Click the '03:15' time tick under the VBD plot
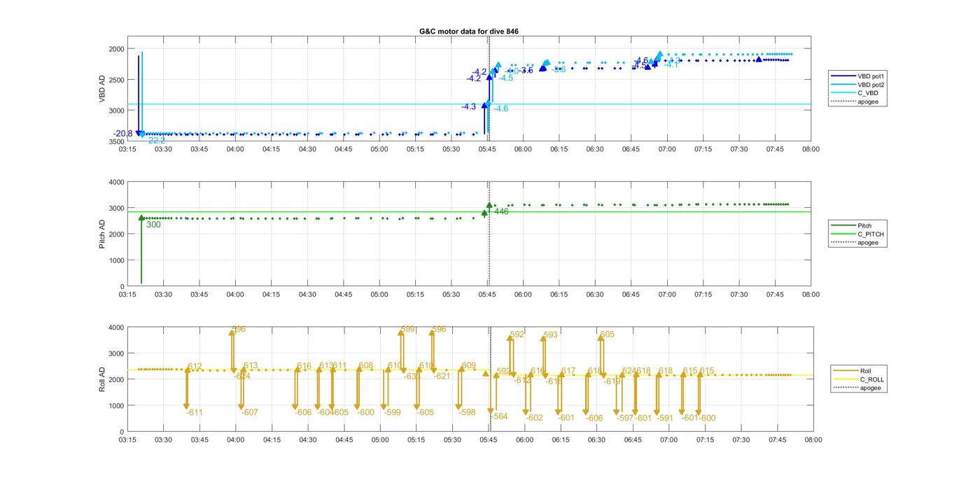The image size is (980, 485). pyautogui.click(x=127, y=149)
